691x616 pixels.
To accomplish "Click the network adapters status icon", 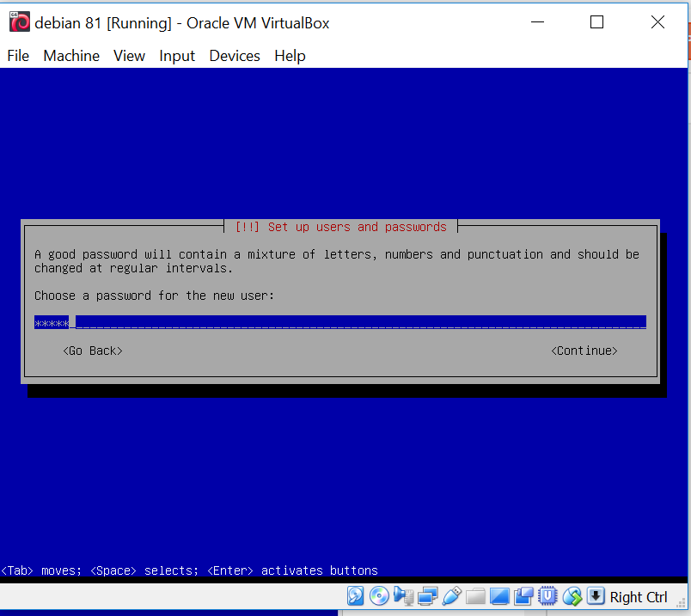I will [427, 596].
